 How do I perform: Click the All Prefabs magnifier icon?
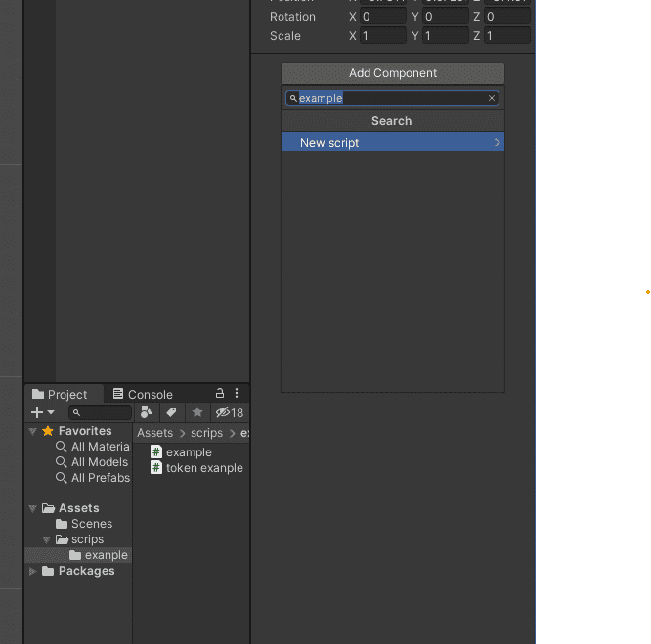point(61,478)
